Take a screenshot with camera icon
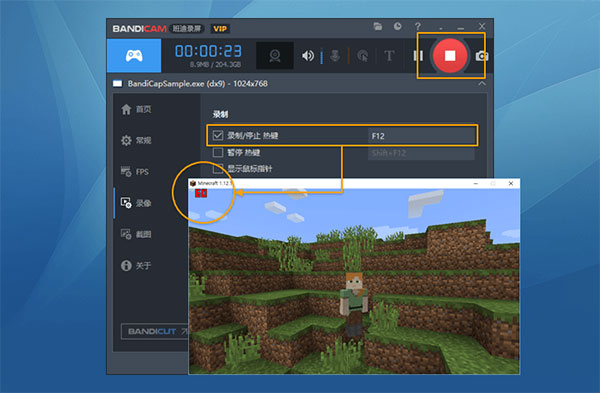600x393 pixels. [x=481, y=56]
